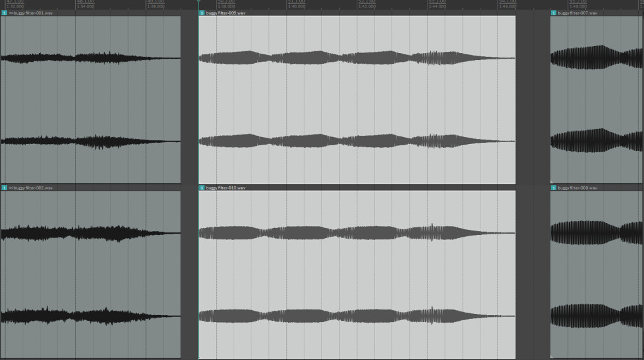
Task: Click the 1:40.000 ruler mark
Action: click(297, 6)
